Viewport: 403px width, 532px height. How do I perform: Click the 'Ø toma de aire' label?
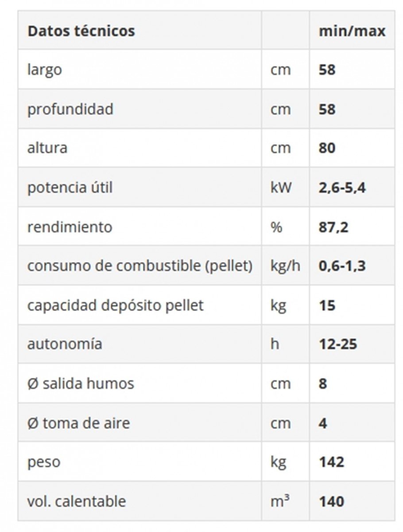click(x=78, y=423)
